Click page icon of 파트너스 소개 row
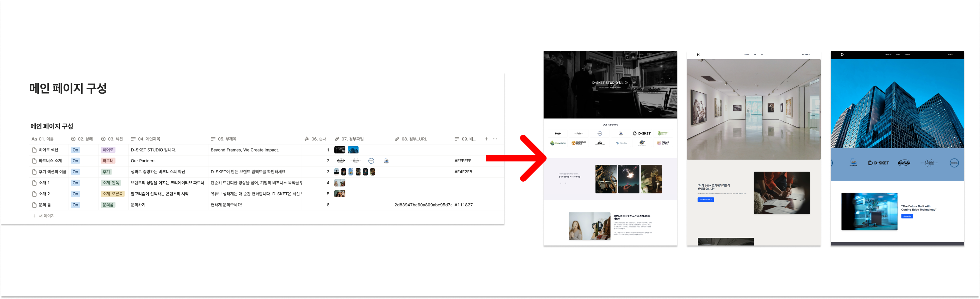The image size is (980, 299). (34, 161)
